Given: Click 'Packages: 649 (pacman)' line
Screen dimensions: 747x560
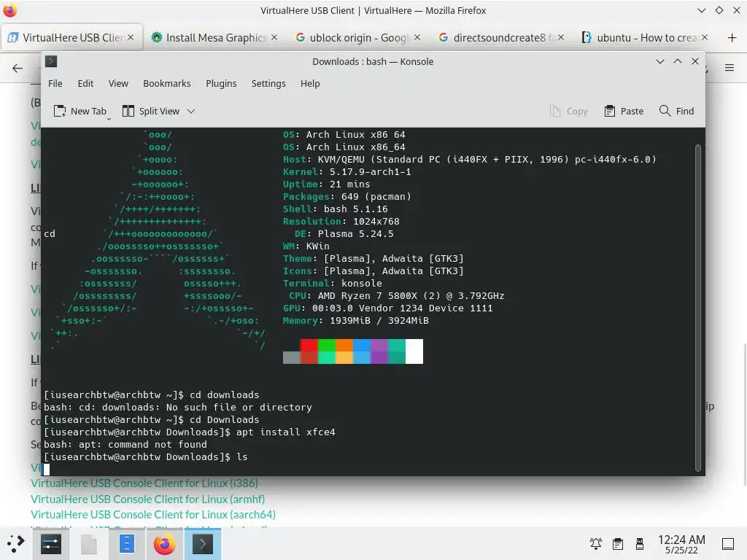Looking at the screenshot, I should [x=347, y=197].
